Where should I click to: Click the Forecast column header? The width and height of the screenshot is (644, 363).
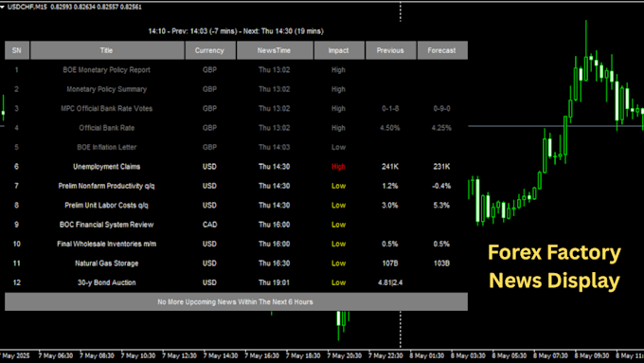(x=442, y=50)
